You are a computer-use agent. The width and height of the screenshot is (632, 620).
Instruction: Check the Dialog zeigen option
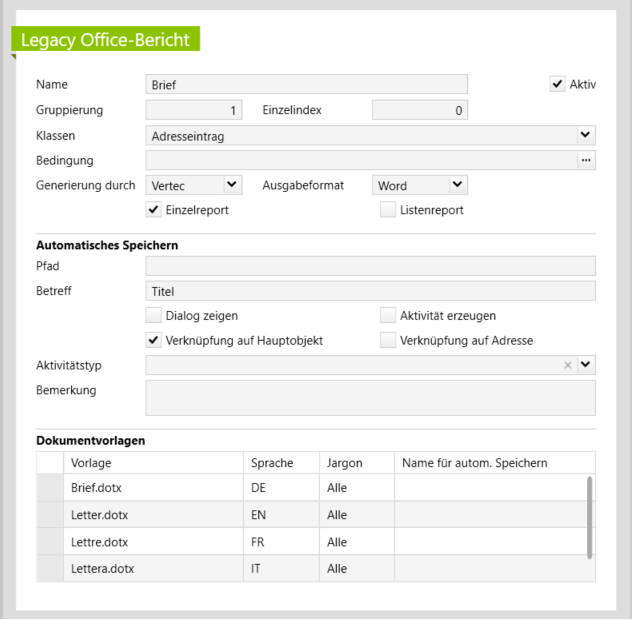153,316
